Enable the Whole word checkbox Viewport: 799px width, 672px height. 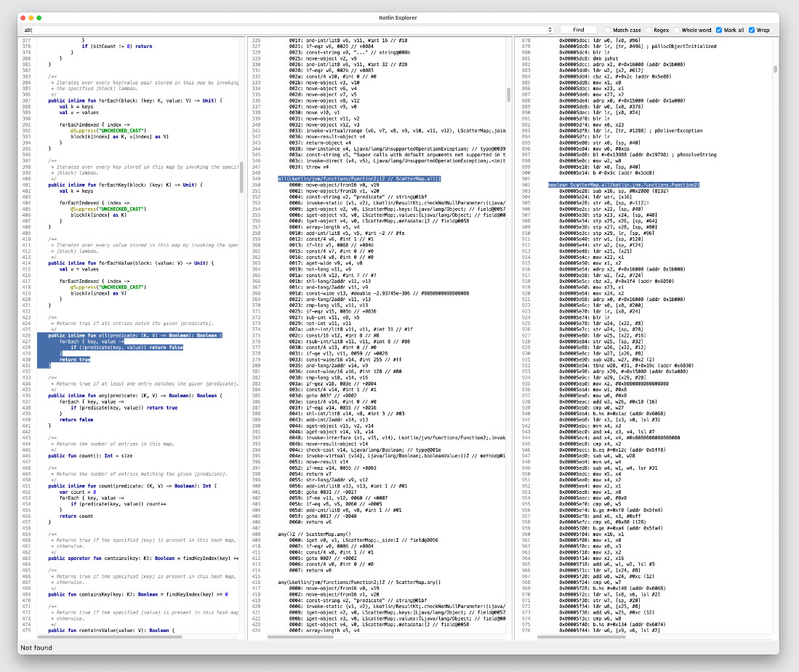tap(677, 30)
